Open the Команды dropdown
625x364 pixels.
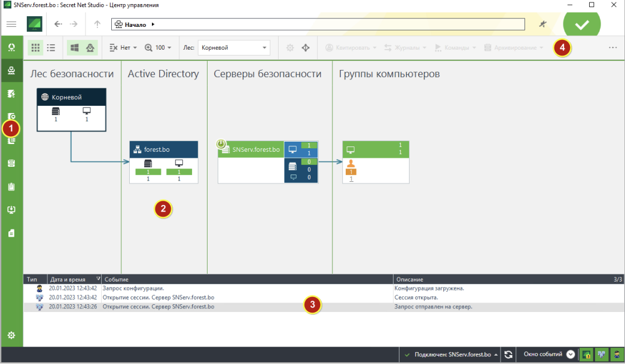455,48
